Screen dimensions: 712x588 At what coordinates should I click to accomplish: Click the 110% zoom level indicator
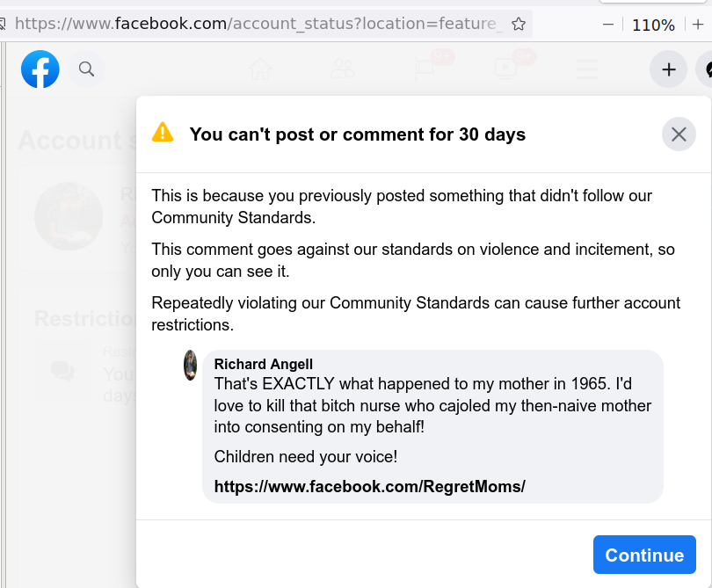tap(653, 25)
